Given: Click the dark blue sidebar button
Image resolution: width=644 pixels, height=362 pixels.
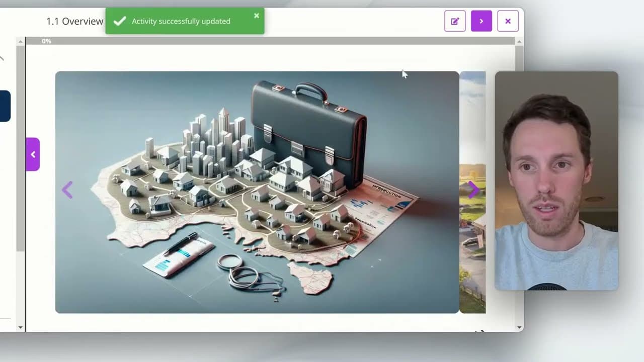Looking at the screenshot, I should [x=5, y=106].
